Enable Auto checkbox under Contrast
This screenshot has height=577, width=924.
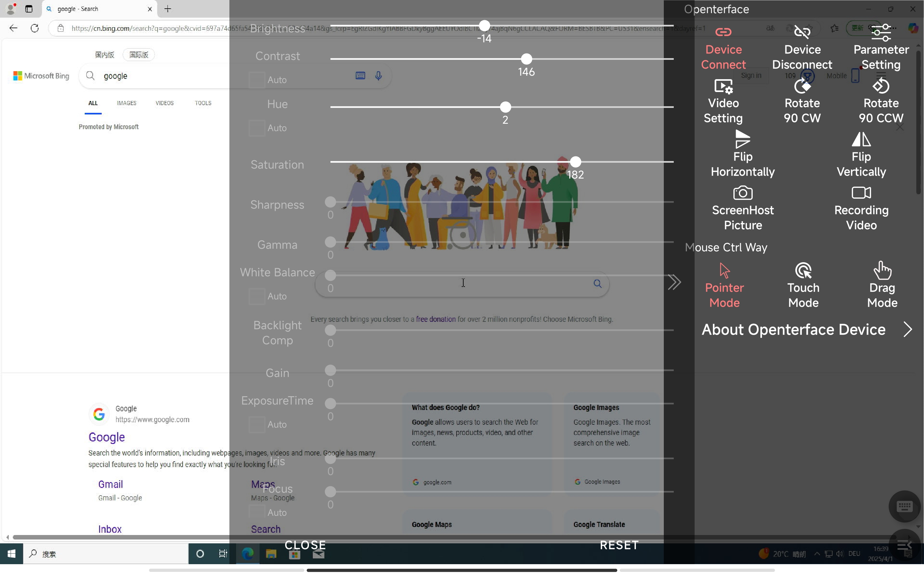(257, 80)
